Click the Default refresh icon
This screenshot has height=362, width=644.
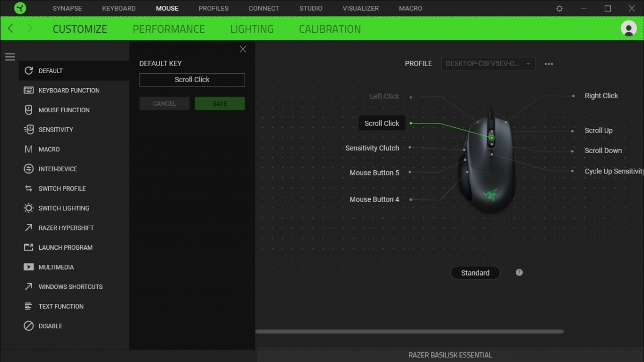(x=28, y=70)
